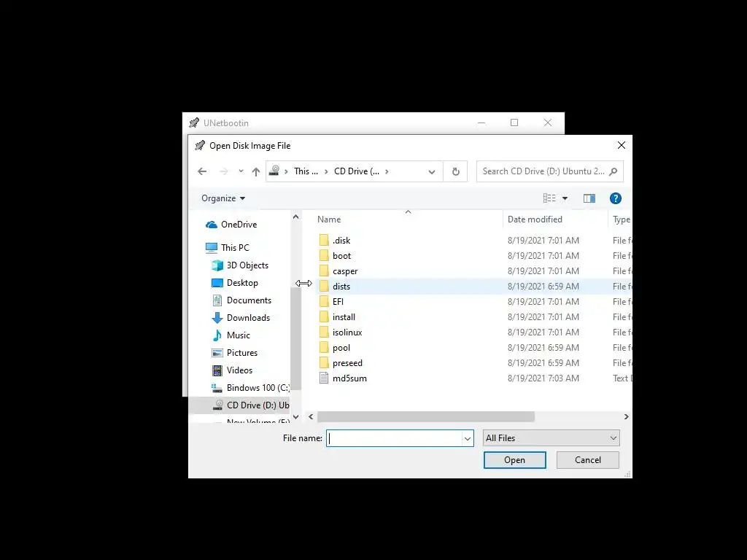747x560 pixels.
Task: Toggle the preview pane
Action: (589, 198)
